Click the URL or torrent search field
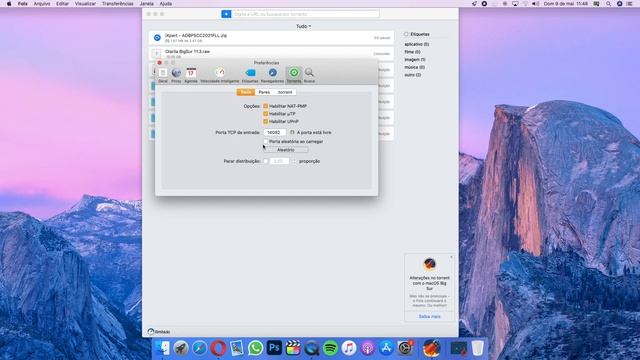The width and height of the screenshot is (640, 360). 306,14
